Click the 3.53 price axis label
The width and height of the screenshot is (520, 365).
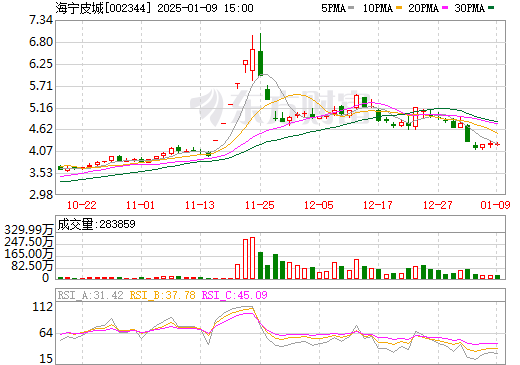coord(41,173)
